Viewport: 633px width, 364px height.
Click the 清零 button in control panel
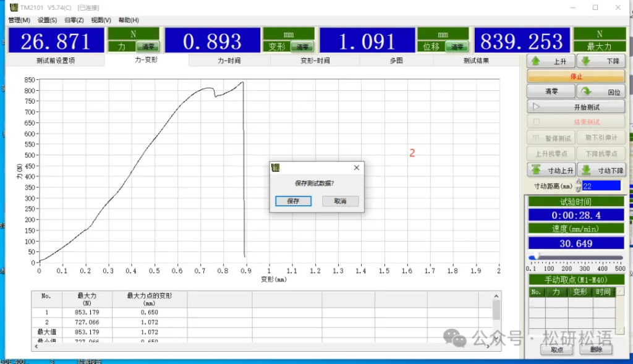click(551, 91)
